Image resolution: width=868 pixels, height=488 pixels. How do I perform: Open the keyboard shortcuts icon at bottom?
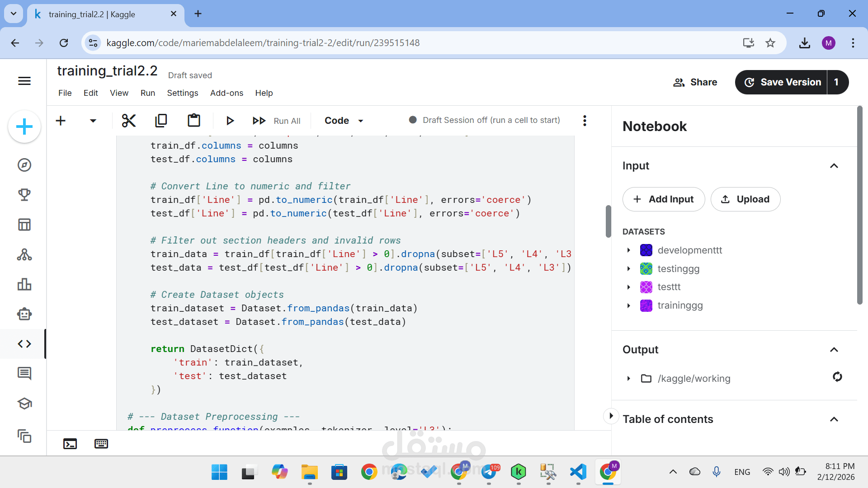[101, 444]
